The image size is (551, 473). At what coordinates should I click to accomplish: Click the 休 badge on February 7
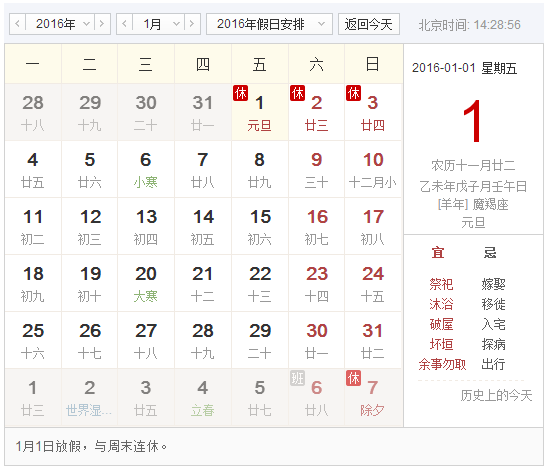point(354,378)
